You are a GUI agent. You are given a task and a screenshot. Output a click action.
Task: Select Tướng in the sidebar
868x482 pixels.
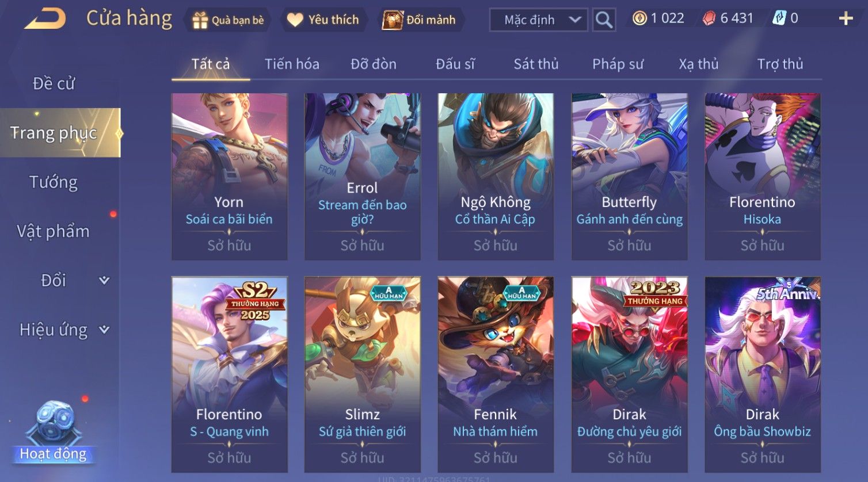click(54, 182)
